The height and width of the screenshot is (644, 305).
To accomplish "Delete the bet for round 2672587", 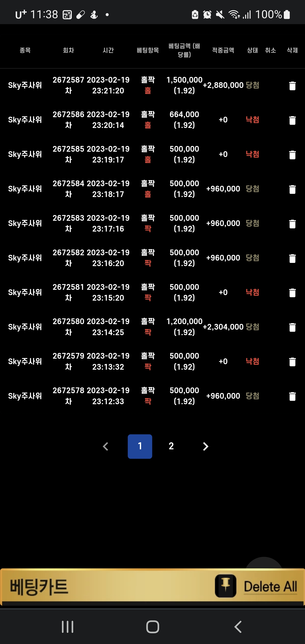I will click(292, 86).
